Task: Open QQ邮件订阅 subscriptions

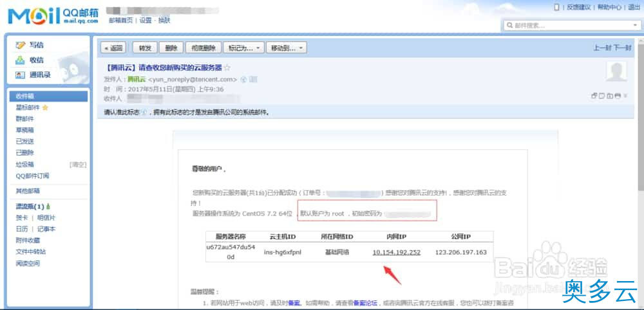Action: [x=32, y=176]
